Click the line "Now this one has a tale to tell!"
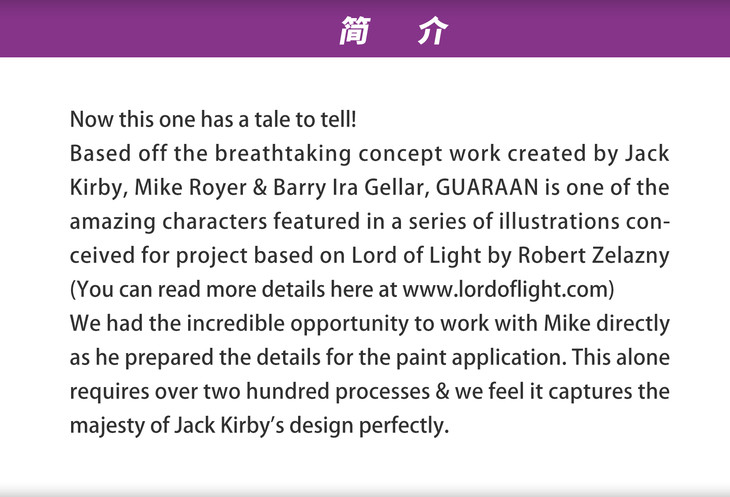 point(213,120)
